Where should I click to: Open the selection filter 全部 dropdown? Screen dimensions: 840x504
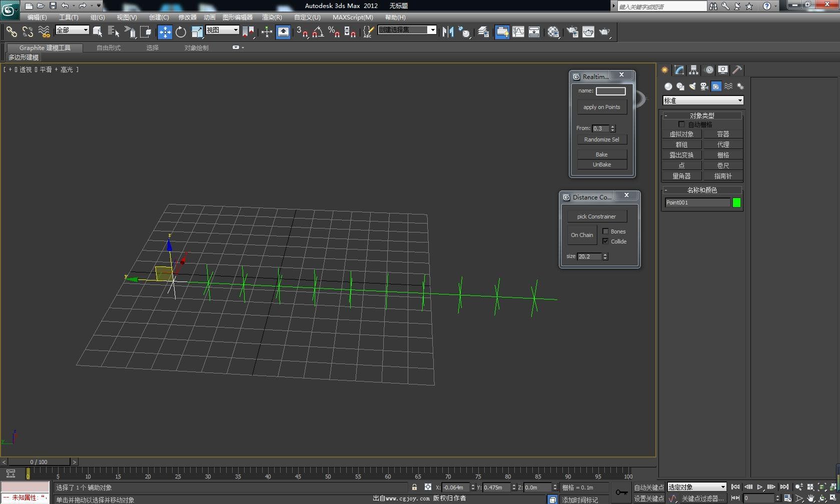click(72, 30)
